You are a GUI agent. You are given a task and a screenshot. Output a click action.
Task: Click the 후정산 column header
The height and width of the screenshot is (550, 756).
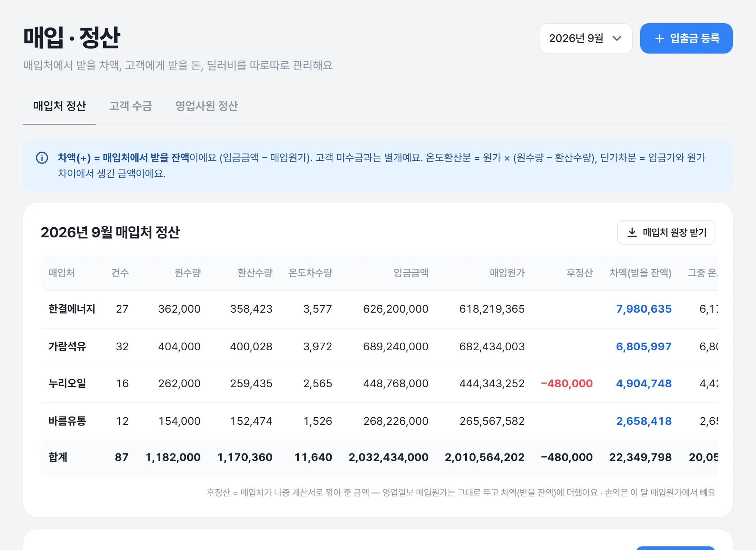[x=580, y=273]
